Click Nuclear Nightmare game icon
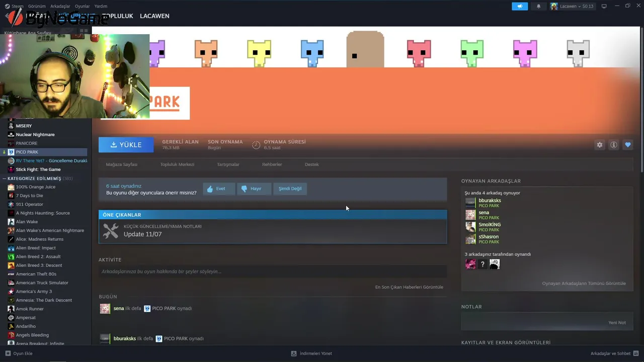Viewport: 644px width, 362px height. click(11, 134)
